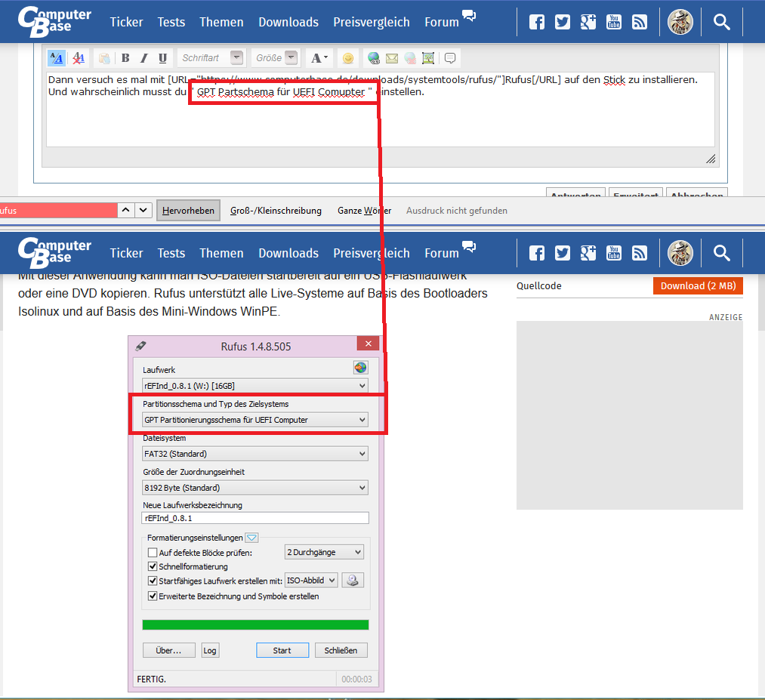This screenshot has width=765, height=700.
Task: Open Forum in header above Rufus article
Action: 449,251
